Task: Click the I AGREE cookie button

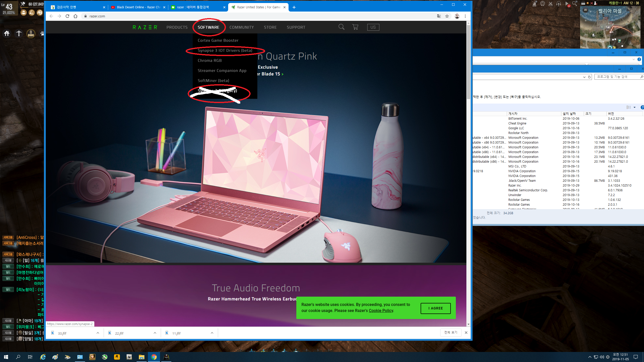Action: click(435, 308)
